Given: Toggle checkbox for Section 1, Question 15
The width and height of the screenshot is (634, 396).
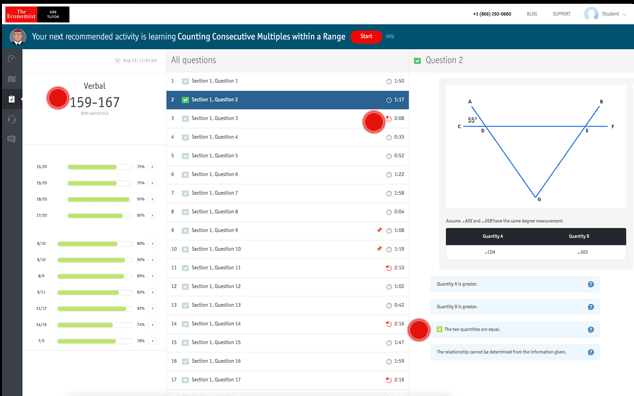Looking at the screenshot, I should 185,343.
